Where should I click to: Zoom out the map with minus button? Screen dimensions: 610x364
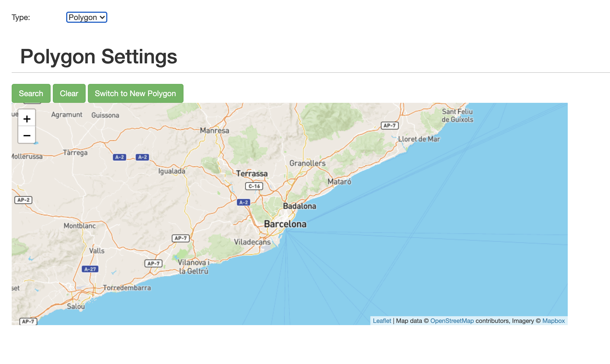[27, 136]
